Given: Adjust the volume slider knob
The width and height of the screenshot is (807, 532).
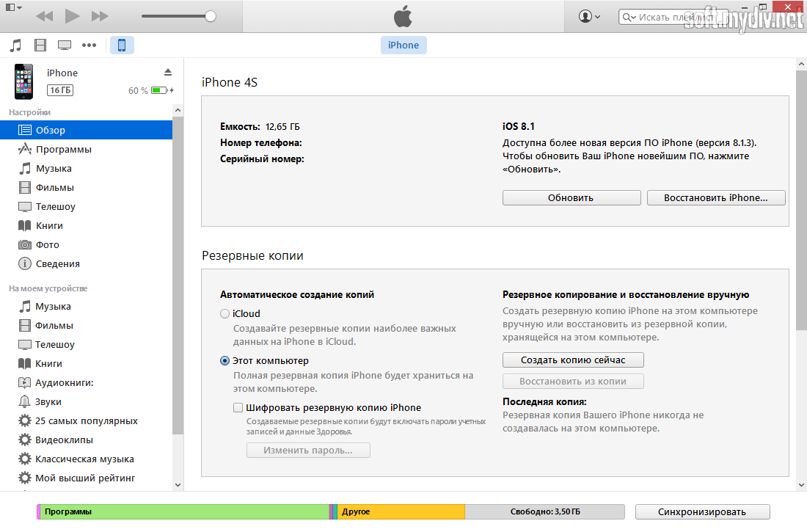Looking at the screenshot, I should pos(211,16).
